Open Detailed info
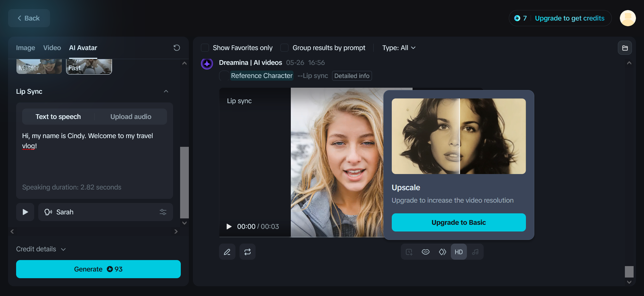The width and height of the screenshot is (644, 296). tap(352, 76)
